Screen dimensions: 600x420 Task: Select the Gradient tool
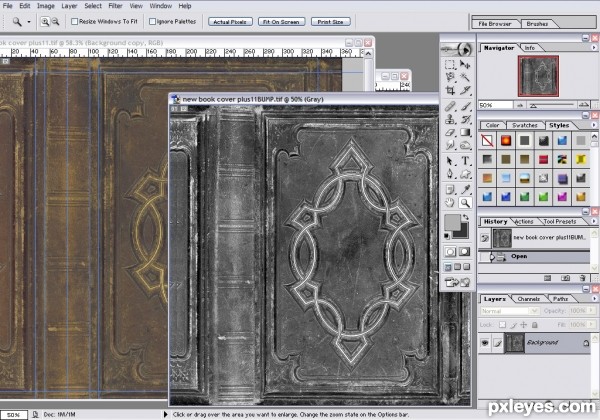[x=465, y=132]
